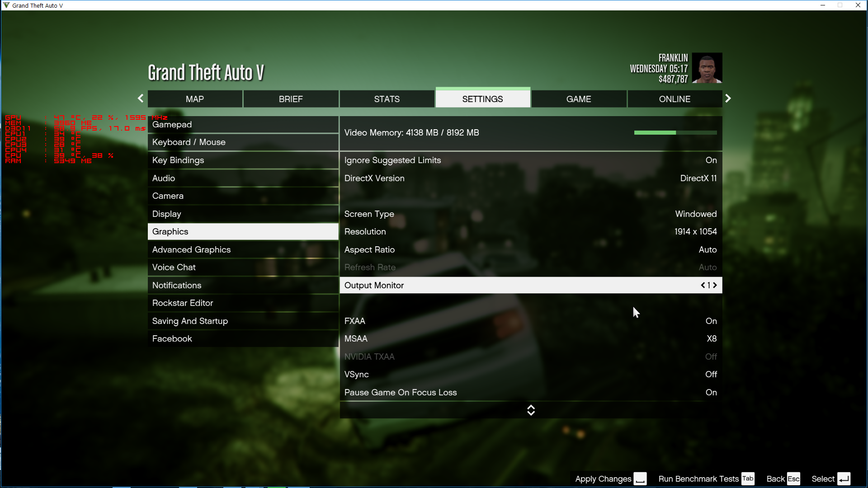868x488 pixels.
Task: Switch to the STATS tab
Action: pyautogui.click(x=387, y=99)
